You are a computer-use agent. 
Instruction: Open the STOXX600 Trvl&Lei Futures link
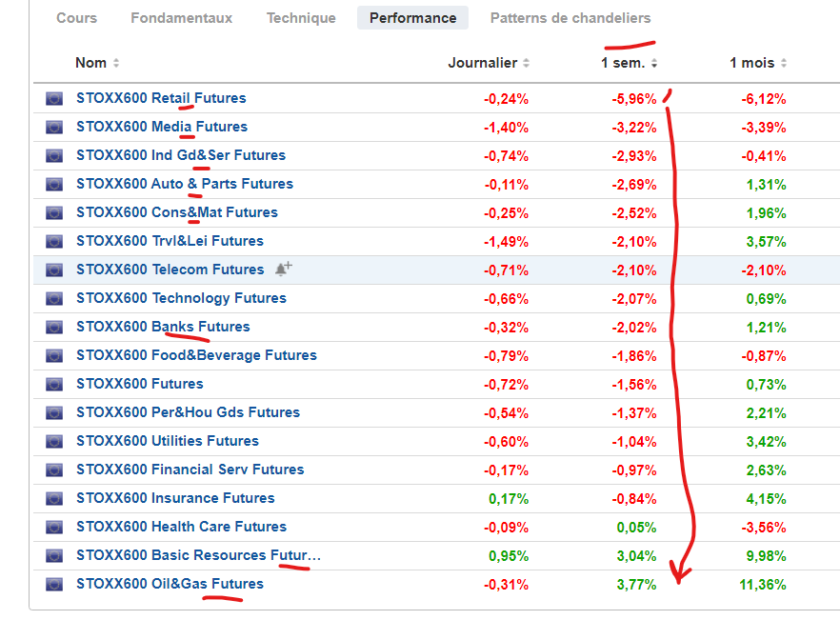(170, 241)
